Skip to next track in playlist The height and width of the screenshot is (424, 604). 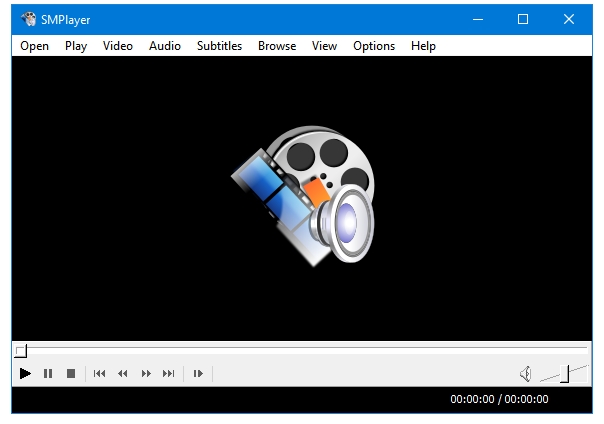coord(169,373)
